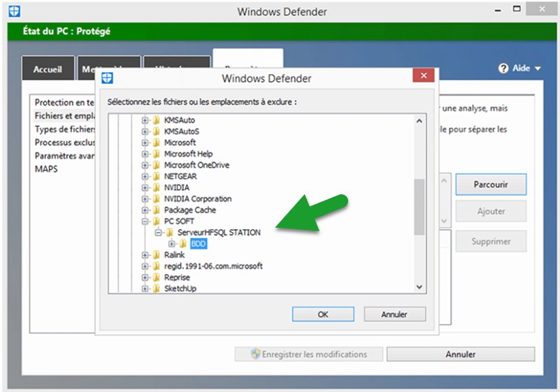Close the folder selection dialog
The image size is (560, 392).
424,75
